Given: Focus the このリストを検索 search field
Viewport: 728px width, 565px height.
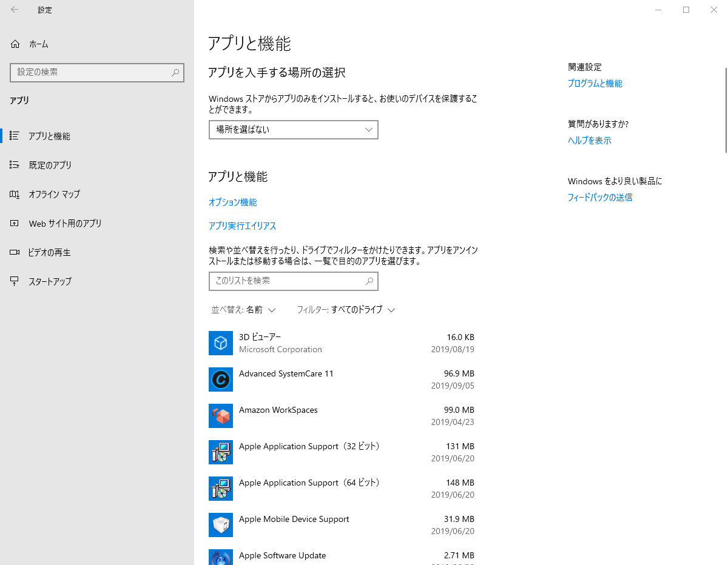Looking at the screenshot, I should click(294, 281).
